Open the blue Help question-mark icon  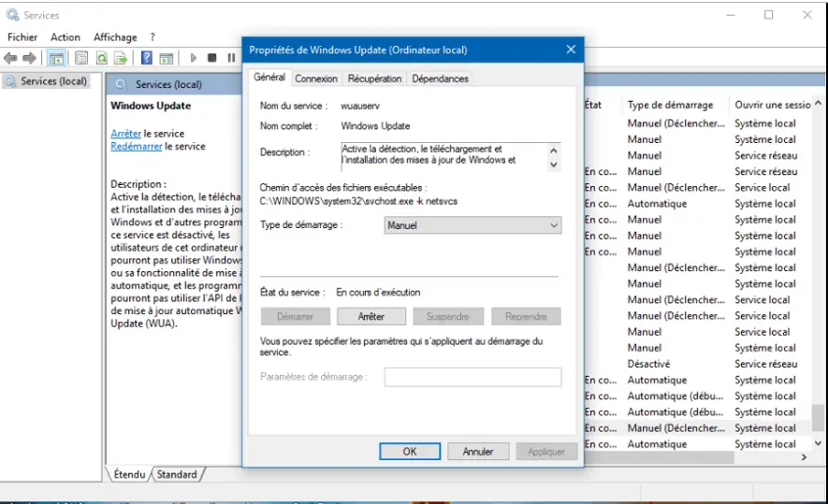click(x=146, y=58)
